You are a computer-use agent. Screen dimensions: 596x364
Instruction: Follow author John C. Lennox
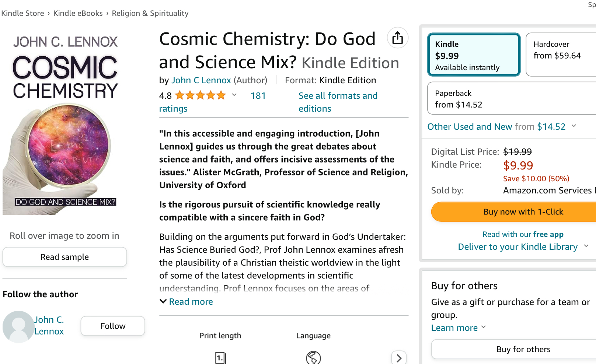click(x=113, y=326)
